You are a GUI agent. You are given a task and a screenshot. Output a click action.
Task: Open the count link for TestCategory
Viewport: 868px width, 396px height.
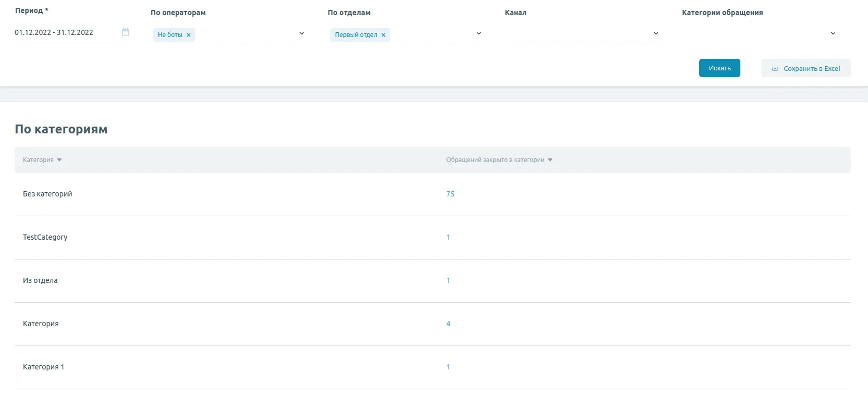[448, 237]
